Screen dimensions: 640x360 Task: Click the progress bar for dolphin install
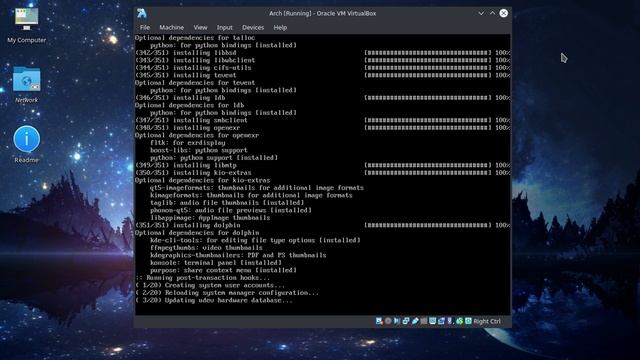click(427, 225)
